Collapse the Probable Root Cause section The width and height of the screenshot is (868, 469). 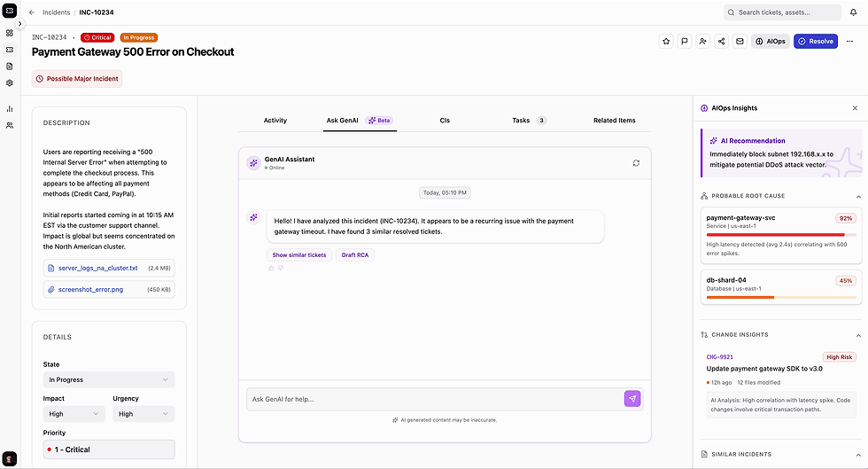[x=857, y=196]
